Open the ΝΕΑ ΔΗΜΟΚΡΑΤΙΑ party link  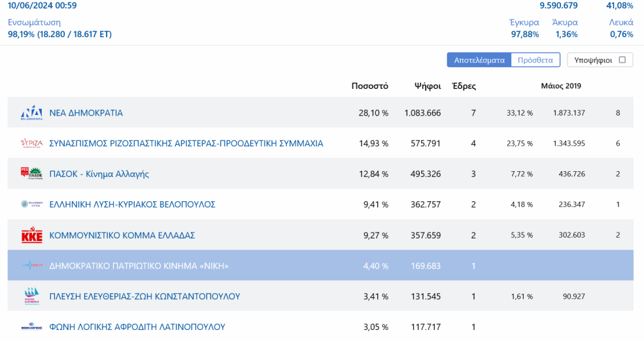[x=86, y=113]
